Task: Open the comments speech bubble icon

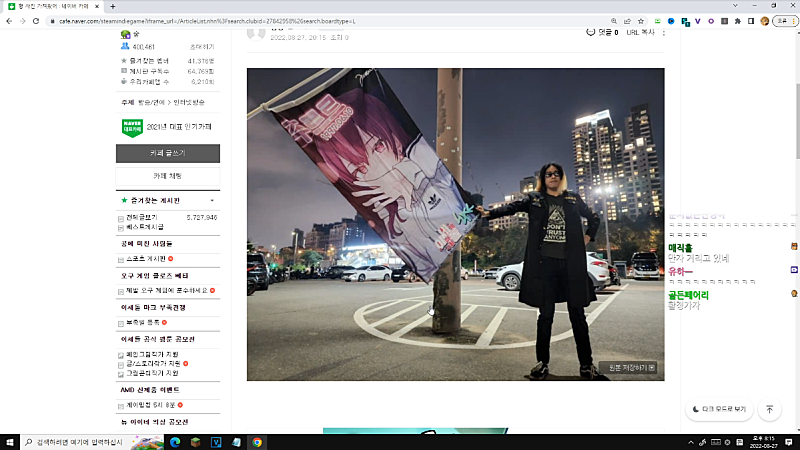Action: pos(591,32)
